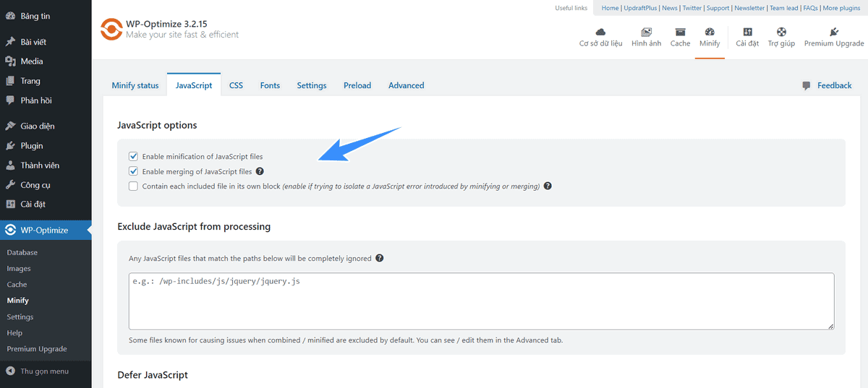868x388 pixels.
Task: Open the Hình ảnh images section
Action: 646,38
